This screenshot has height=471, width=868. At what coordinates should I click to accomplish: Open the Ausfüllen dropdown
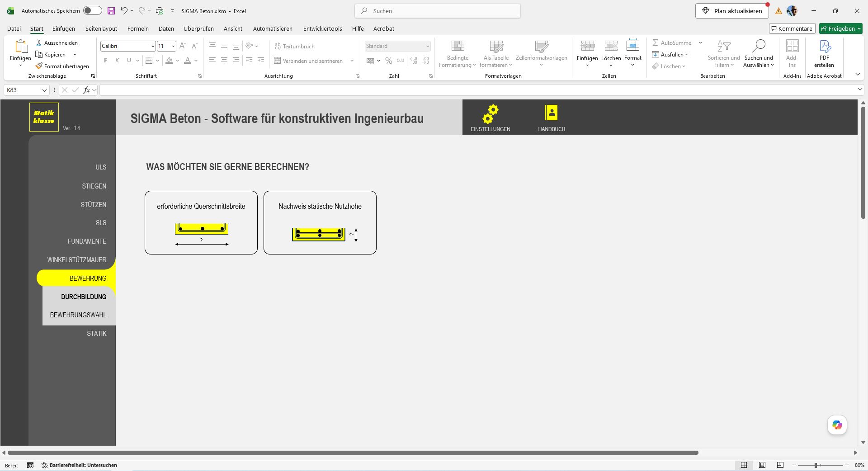670,55
